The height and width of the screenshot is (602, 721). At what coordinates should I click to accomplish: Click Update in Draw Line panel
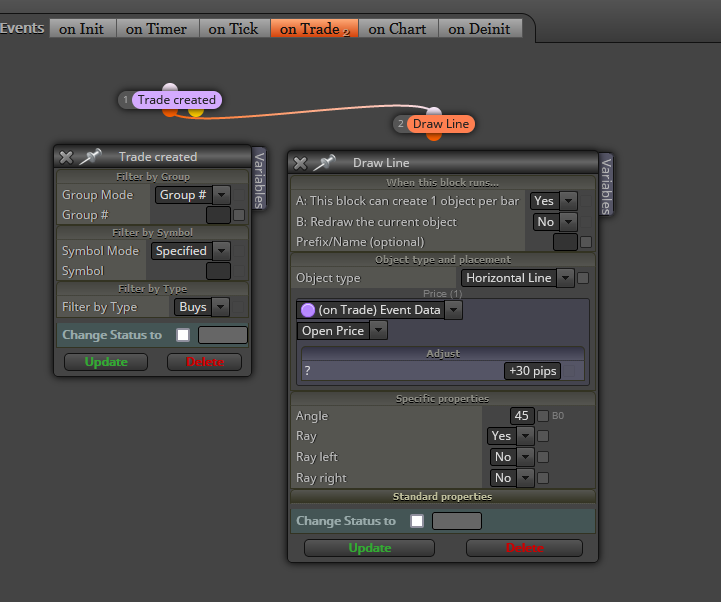(x=370, y=548)
